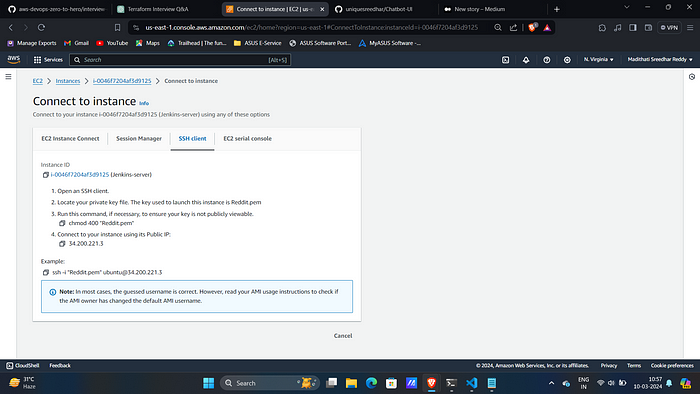The width and height of the screenshot is (700, 394).
Task: Open the notifications bell in AWS header
Action: (526, 59)
